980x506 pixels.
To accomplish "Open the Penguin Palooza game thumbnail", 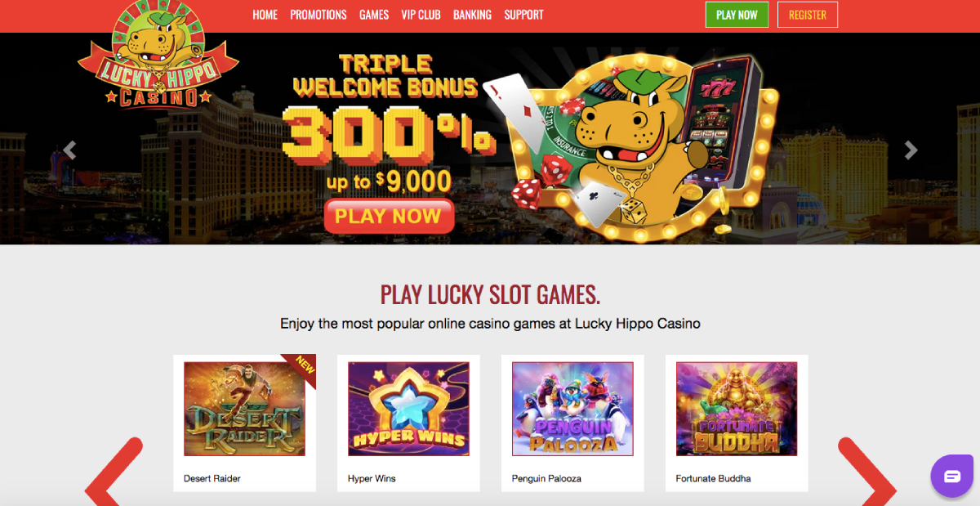I will 572,409.
